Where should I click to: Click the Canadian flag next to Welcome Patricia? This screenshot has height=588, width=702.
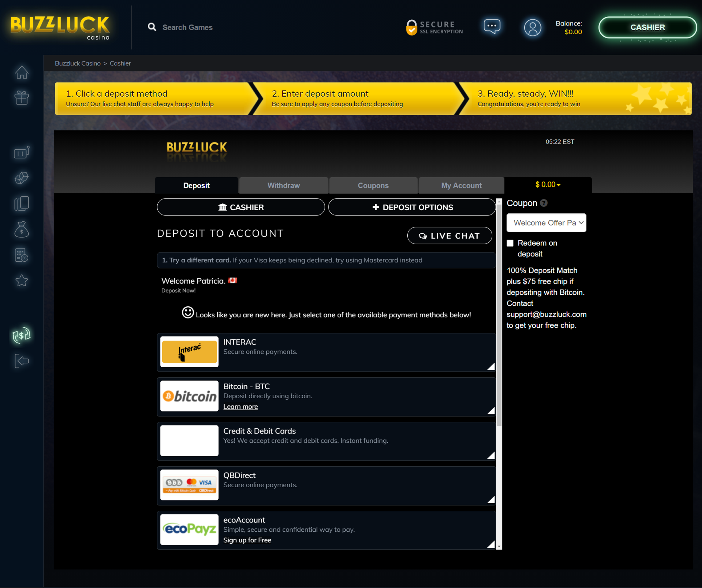coord(233,280)
